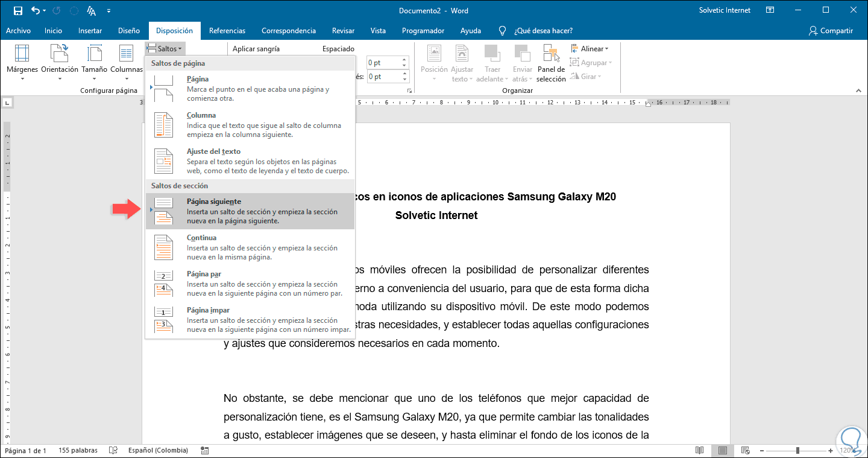Click the text formatting icon in quick access

coord(92,11)
